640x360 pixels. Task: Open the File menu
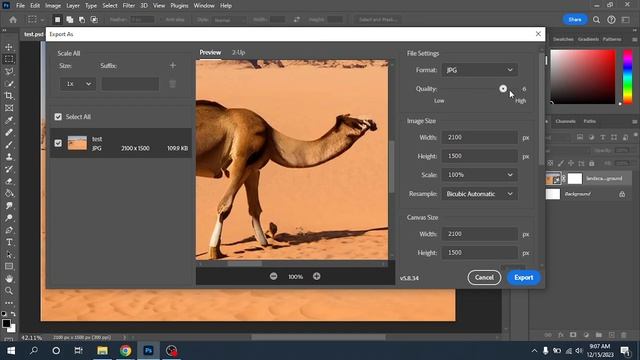[20, 6]
